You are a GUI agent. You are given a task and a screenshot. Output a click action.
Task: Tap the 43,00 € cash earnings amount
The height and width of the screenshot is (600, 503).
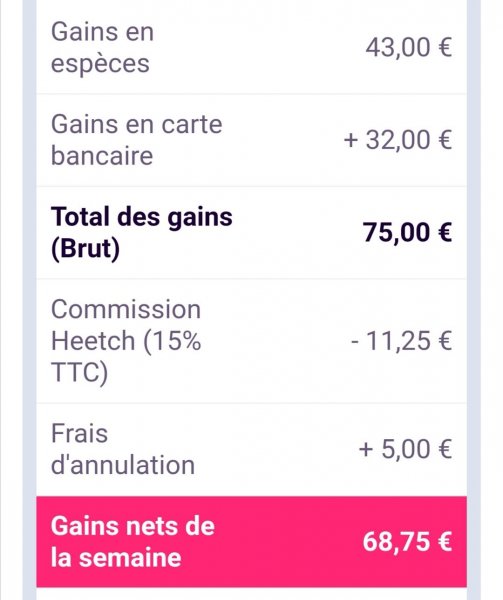pos(409,48)
